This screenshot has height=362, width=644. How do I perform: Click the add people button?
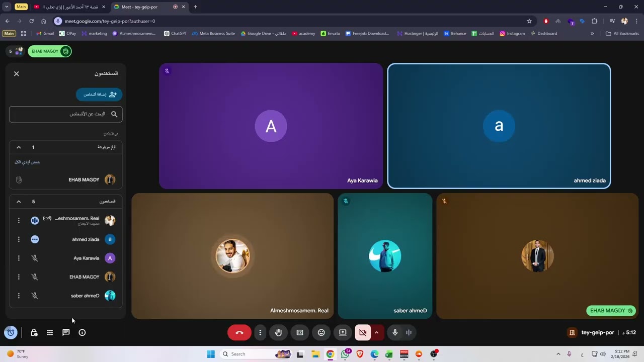pos(99,95)
